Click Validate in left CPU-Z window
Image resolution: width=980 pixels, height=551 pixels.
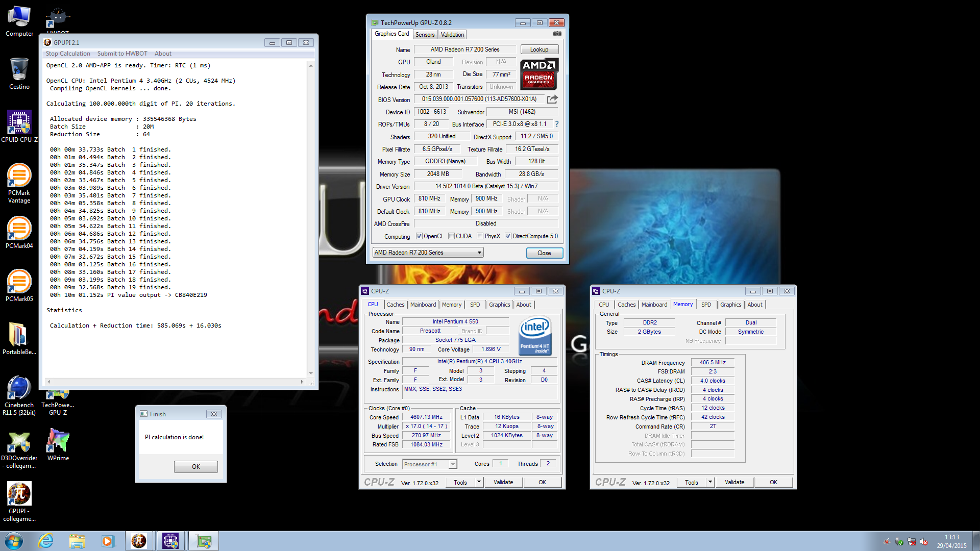(503, 482)
